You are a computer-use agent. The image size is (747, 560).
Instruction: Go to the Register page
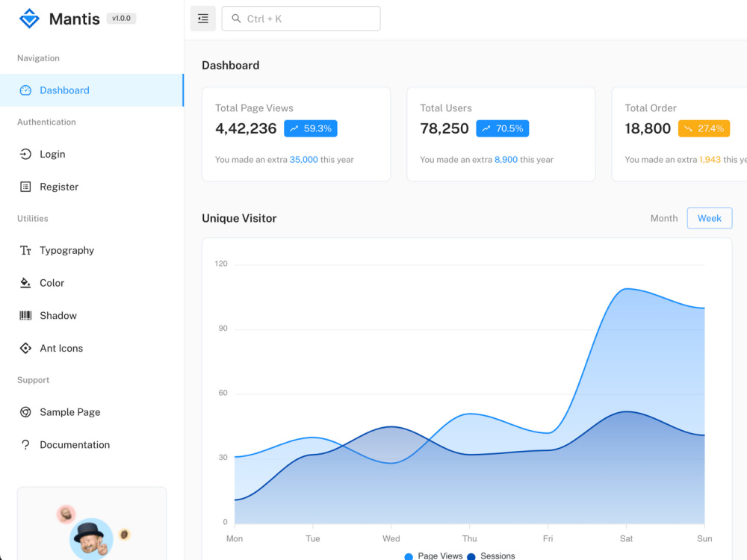(92, 187)
